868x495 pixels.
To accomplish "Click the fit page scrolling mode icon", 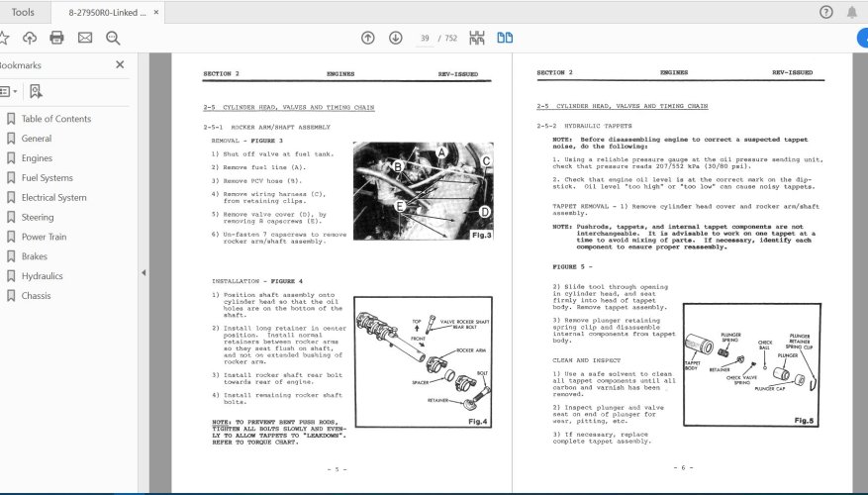I will tap(477, 38).
